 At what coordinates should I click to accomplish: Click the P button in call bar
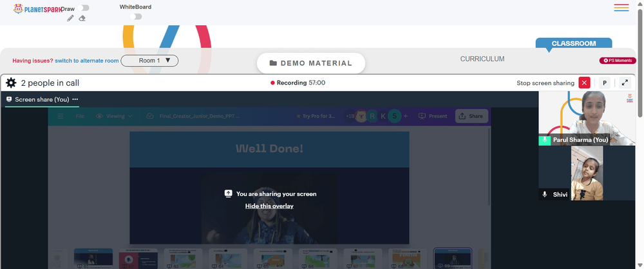point(605,83)
